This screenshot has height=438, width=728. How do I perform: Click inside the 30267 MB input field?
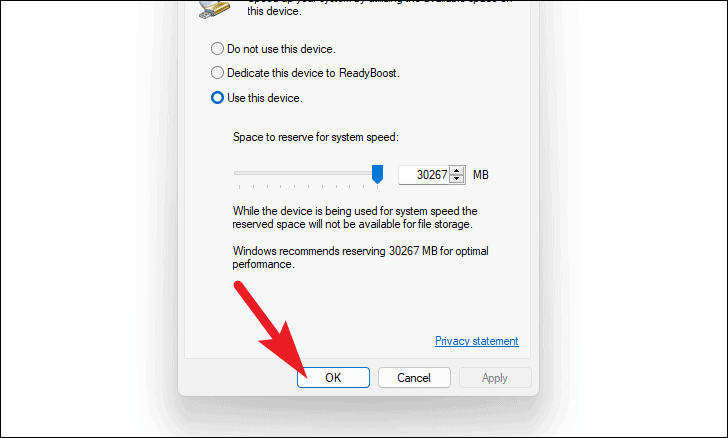point(425,175)
